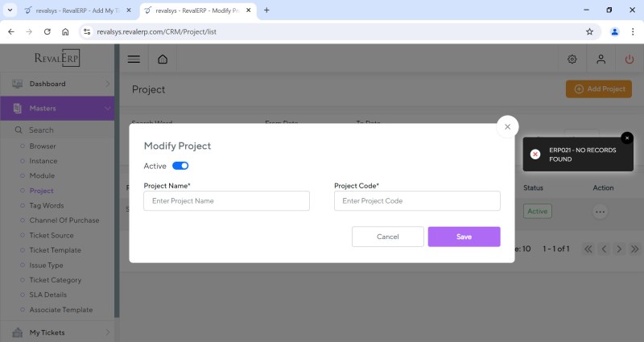The width and height of the screenshot is (644, 342).
Task: Focus the Project Name input field
Action: [x=226, y=200]
